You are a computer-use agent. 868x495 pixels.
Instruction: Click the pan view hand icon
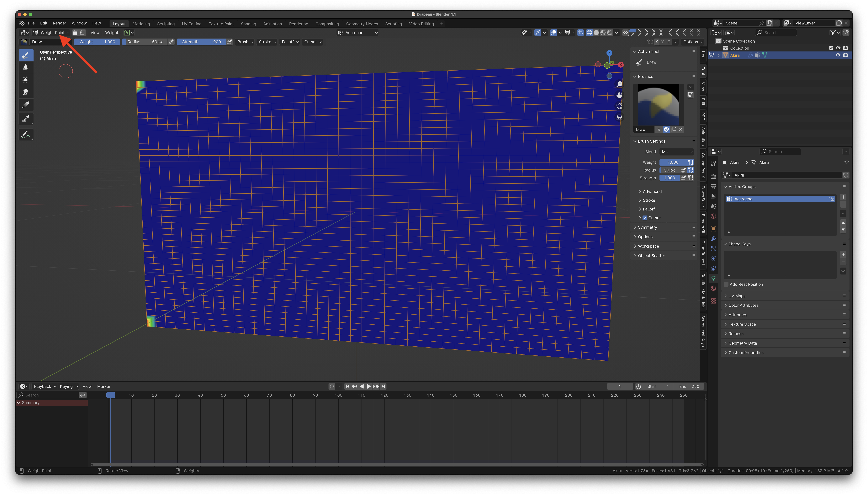(x=620, y=95)
